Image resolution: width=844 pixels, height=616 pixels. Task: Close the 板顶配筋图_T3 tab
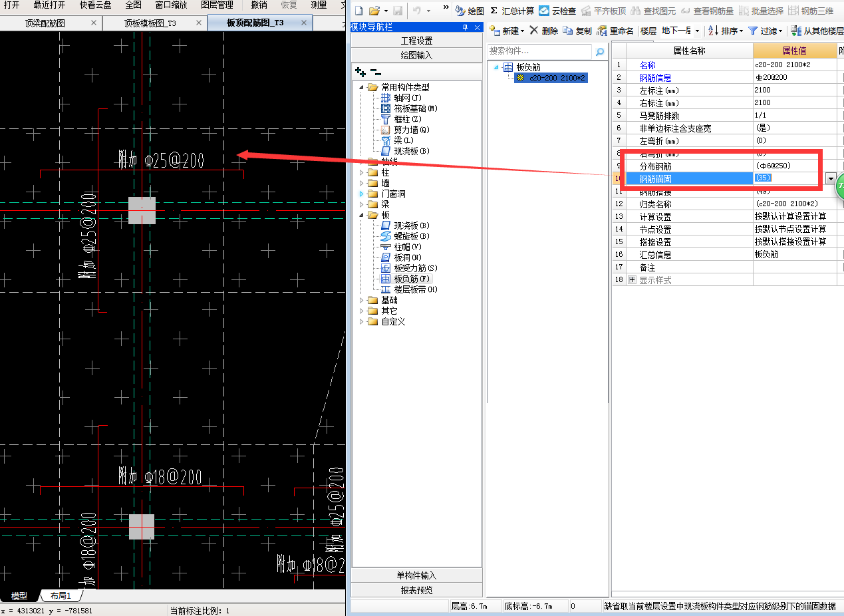click(x=304, y=23)
